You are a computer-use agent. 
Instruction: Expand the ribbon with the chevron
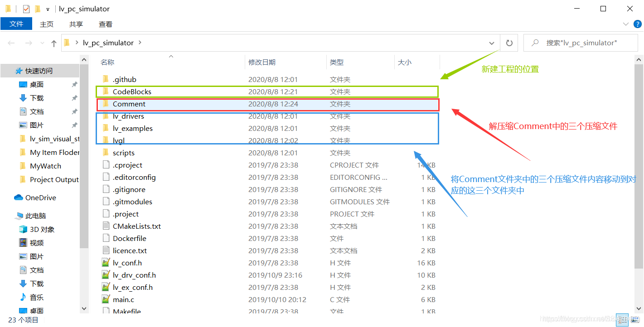[625, 24]
